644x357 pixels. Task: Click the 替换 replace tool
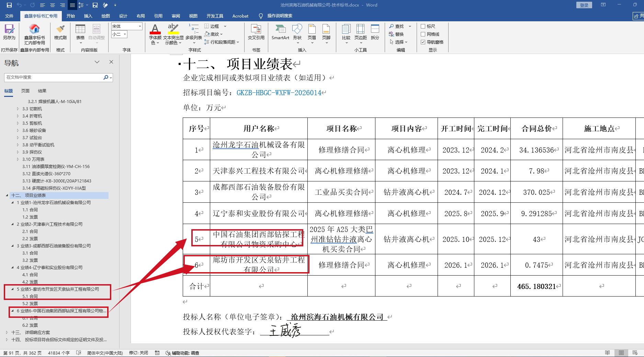396,34
